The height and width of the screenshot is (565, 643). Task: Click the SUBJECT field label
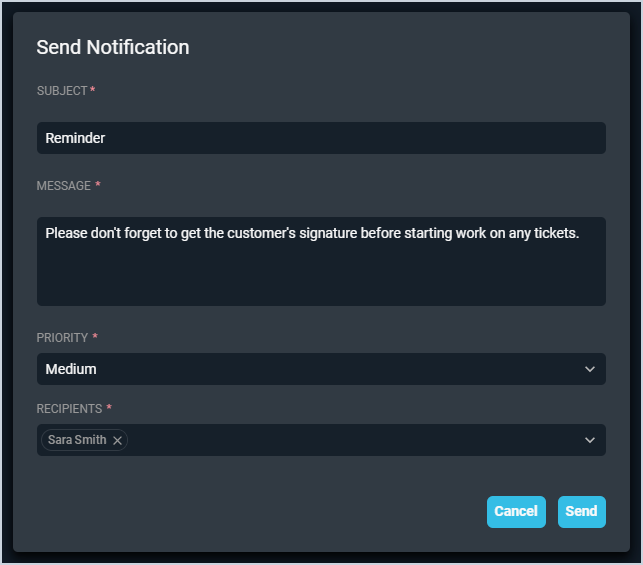pos(62,91)
